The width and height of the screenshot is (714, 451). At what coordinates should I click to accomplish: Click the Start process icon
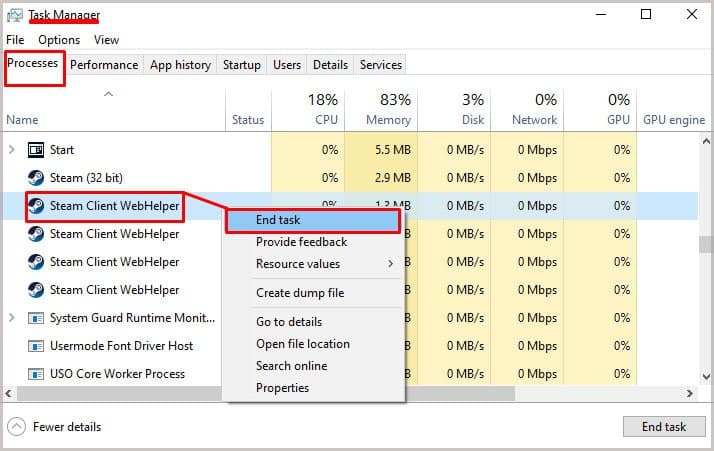[36, 150]
